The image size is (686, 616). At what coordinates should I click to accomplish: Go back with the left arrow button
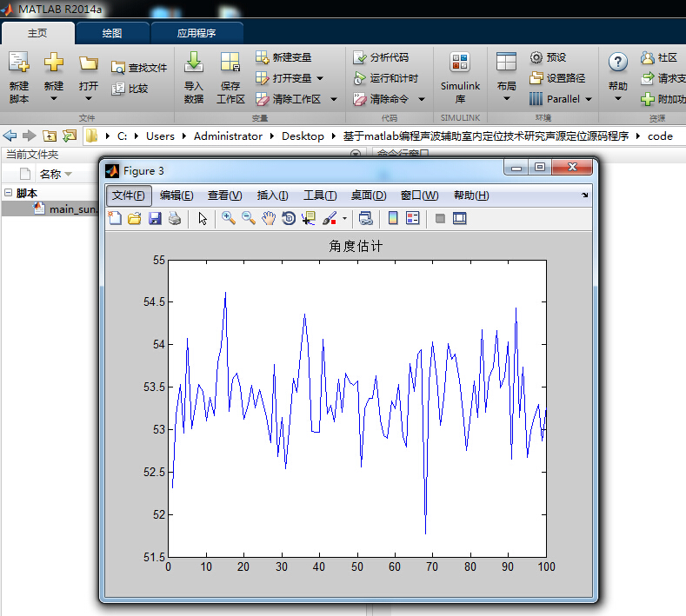[x=10, y=136]
